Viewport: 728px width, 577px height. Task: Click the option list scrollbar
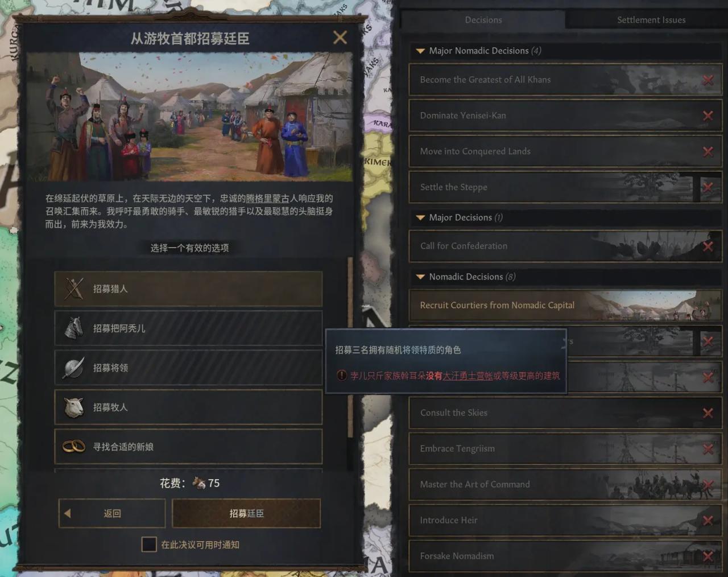point(350,347)
